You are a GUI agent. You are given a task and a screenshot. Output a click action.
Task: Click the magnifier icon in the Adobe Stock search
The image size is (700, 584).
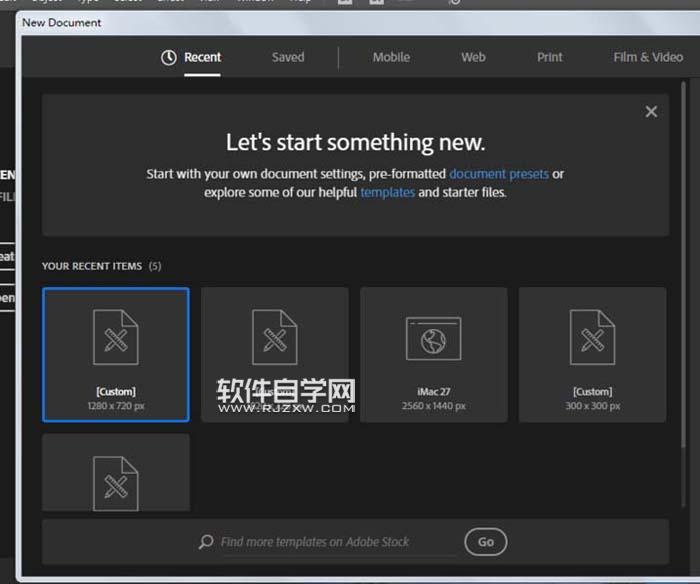pyautogui.click(x=206, y=542)
